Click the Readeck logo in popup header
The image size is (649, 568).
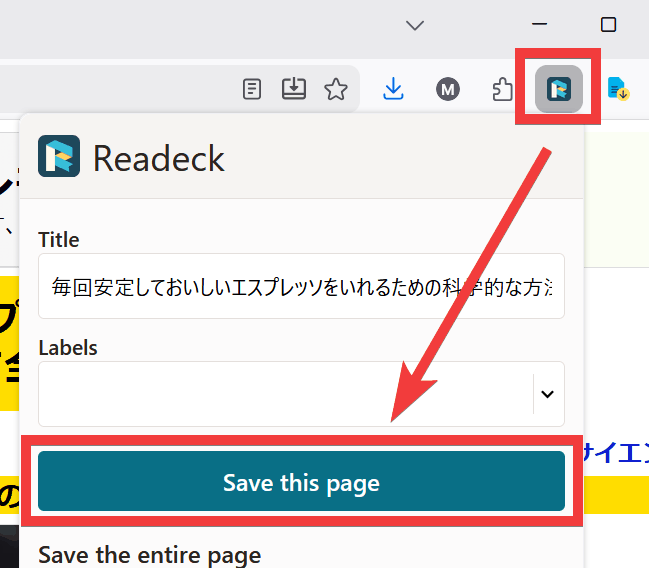click(59, 156)
